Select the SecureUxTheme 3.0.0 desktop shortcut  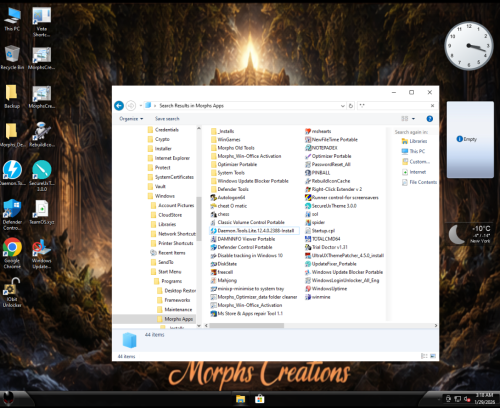pyautogui.click(x=42, y=176)
